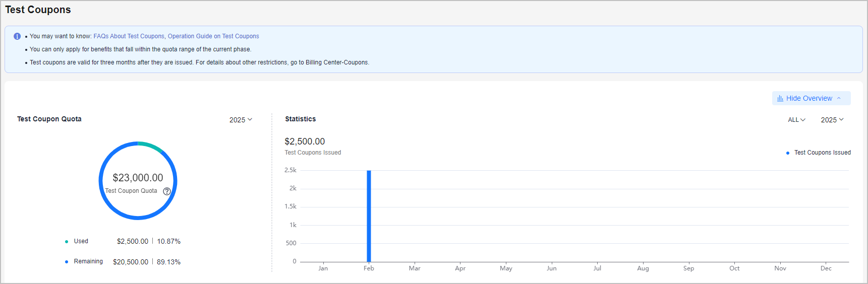Click the question mark help icon

pyautogui.click(x=167, y=191)
